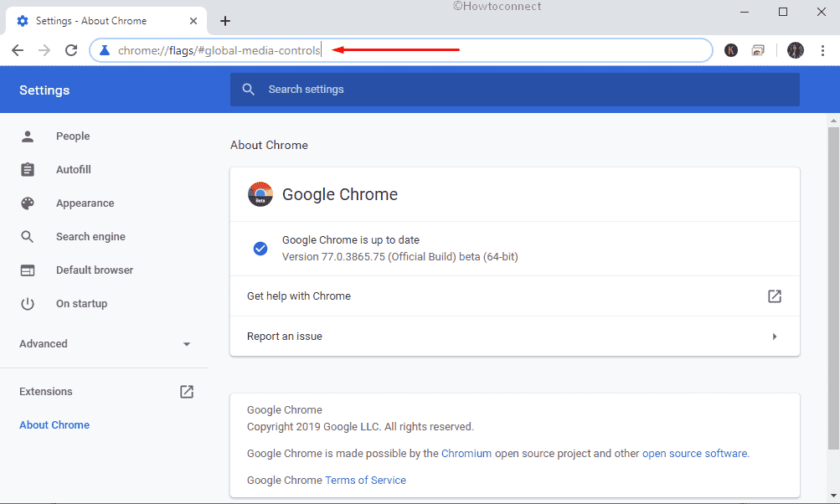840x504 pixels.
Task: Expand the Advanced section arrow
Action: tap(187, 344)
